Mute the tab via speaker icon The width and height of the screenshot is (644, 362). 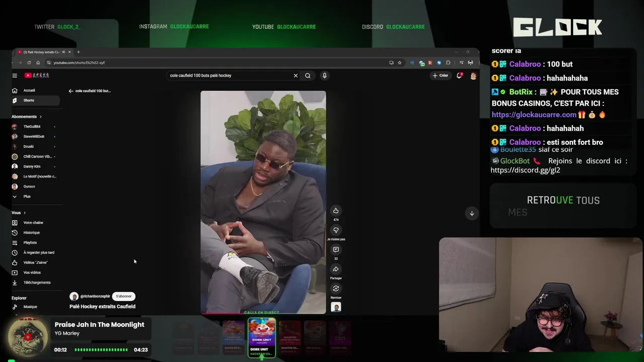point(63,52)
